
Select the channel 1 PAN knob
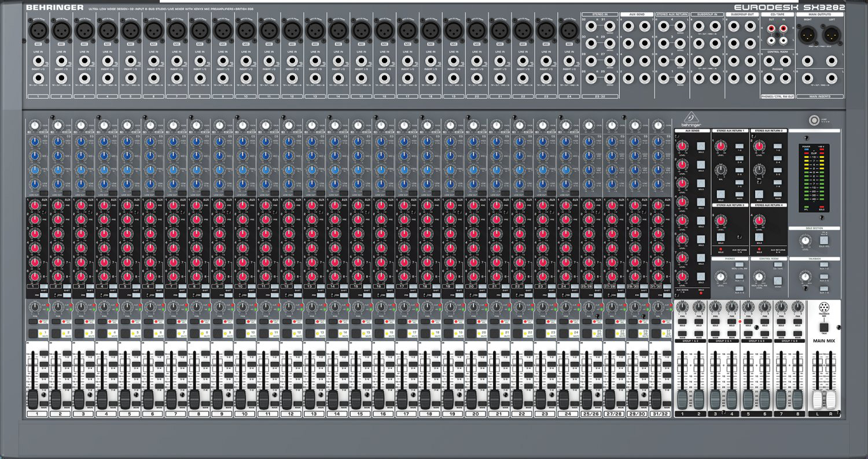pos(35,306)
